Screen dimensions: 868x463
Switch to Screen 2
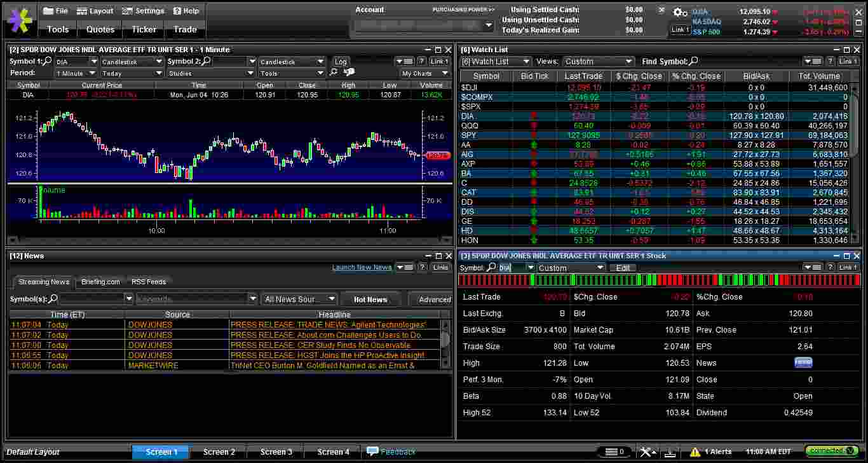219,452
